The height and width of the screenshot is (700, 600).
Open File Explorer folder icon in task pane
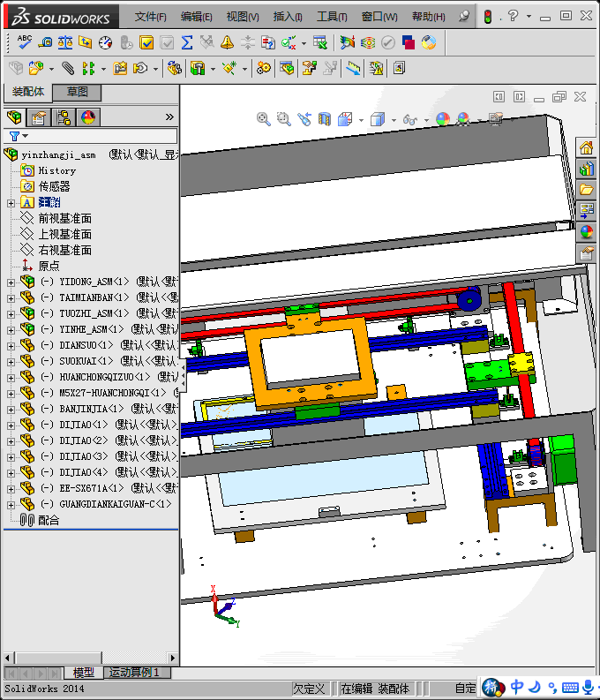pyautogui.click(x=586, y=190)
